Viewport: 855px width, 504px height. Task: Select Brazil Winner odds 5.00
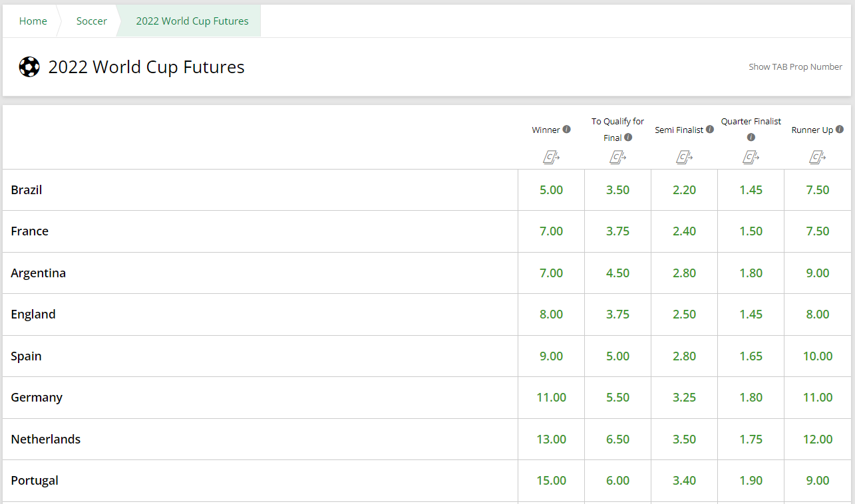click(552, 190)
